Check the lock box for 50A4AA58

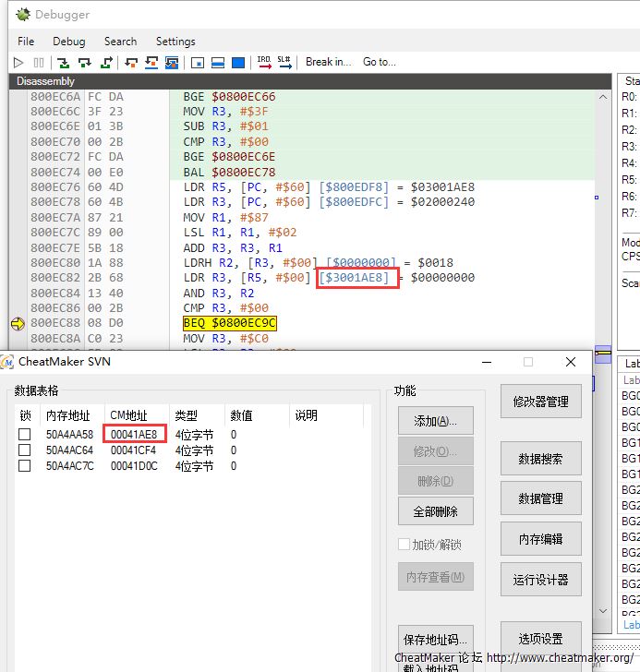[x=25, y=435]
